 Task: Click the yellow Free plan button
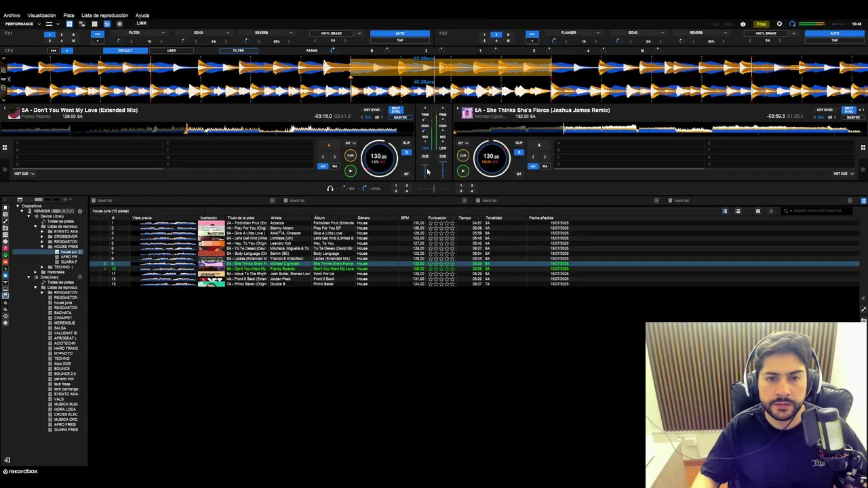click(x=762, y=24)
